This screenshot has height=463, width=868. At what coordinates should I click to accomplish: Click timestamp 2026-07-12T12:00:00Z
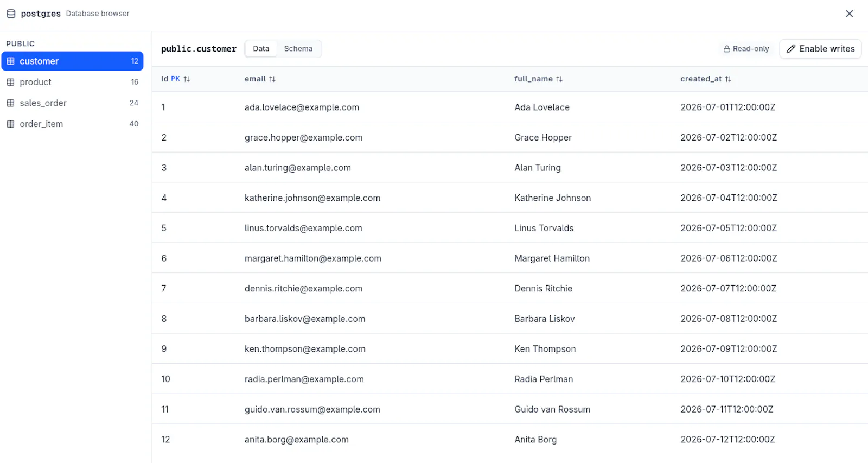pos(728,440)
